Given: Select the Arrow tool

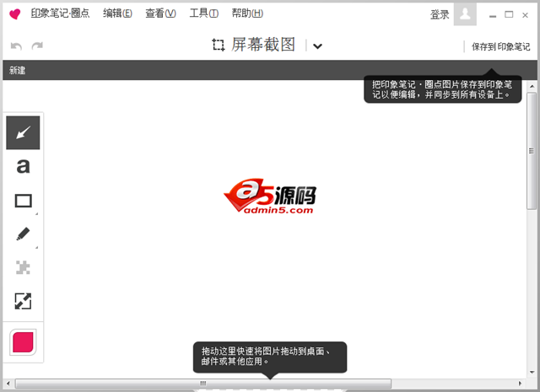Looking at the screenshot, I should coord(23,132).
